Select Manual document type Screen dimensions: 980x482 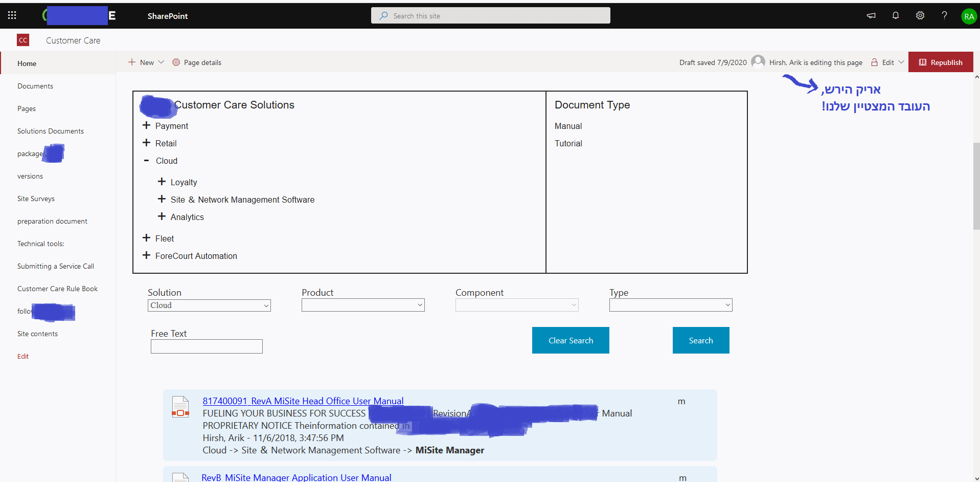[x=568, y=126]
